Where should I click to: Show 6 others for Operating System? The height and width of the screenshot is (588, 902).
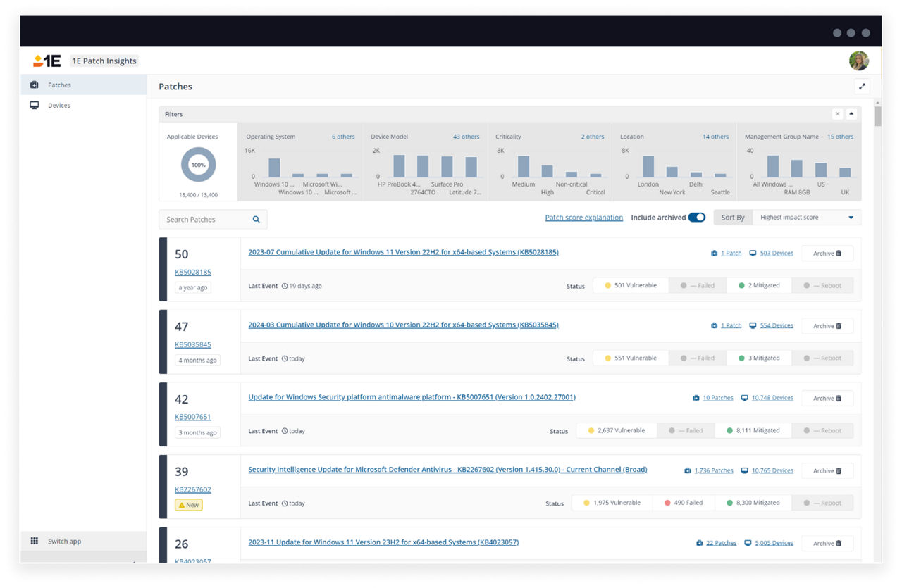(343, 137)
